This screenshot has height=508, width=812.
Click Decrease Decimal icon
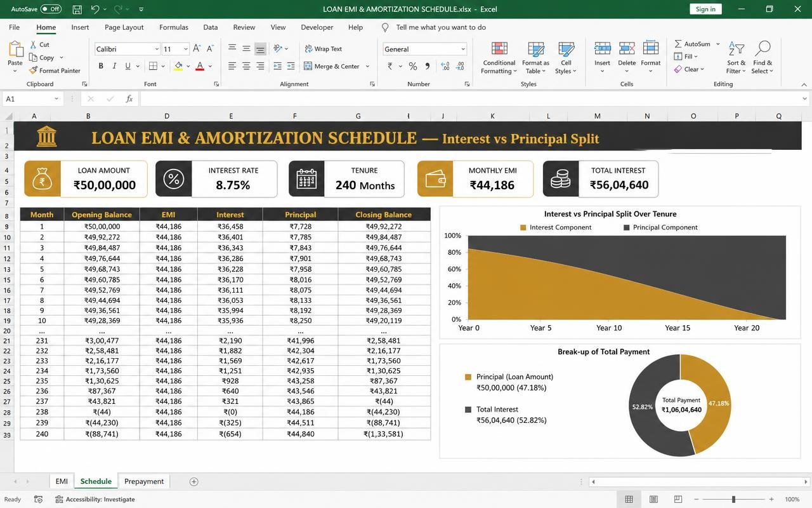[459, 66]
